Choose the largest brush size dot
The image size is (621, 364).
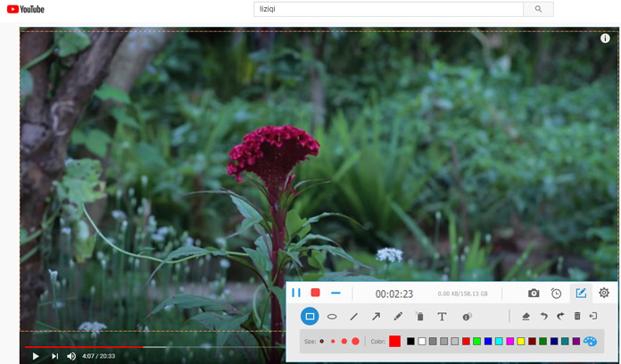tap(355, 341)
